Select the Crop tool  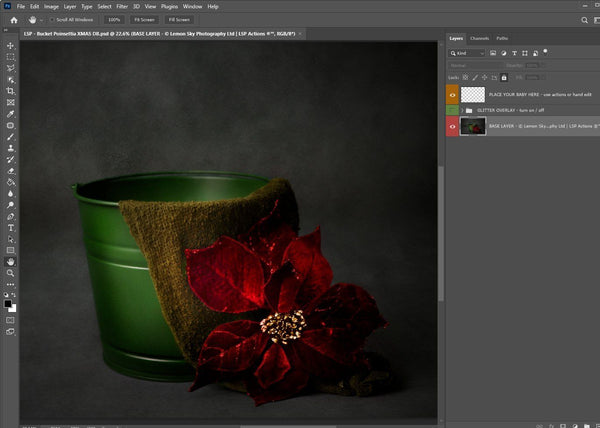(10, 91)
